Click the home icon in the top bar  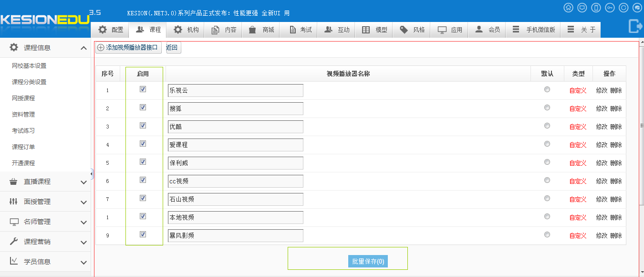(568, 8)
